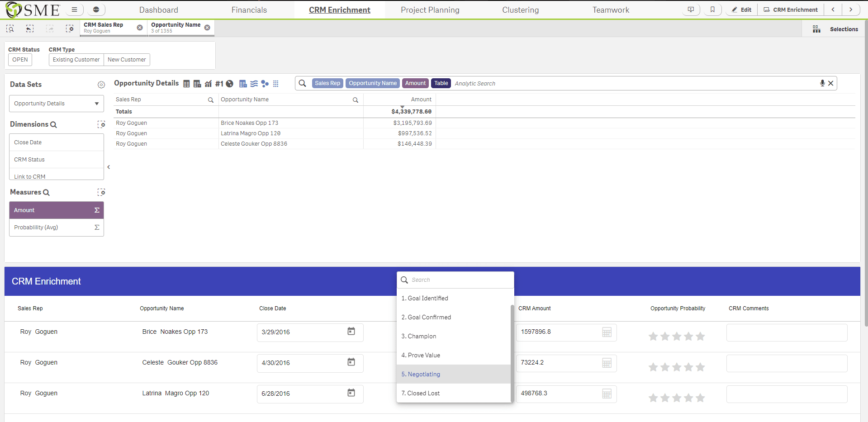
Task: Choose 3. Champion stage option
Action: [x=454, y=336]
